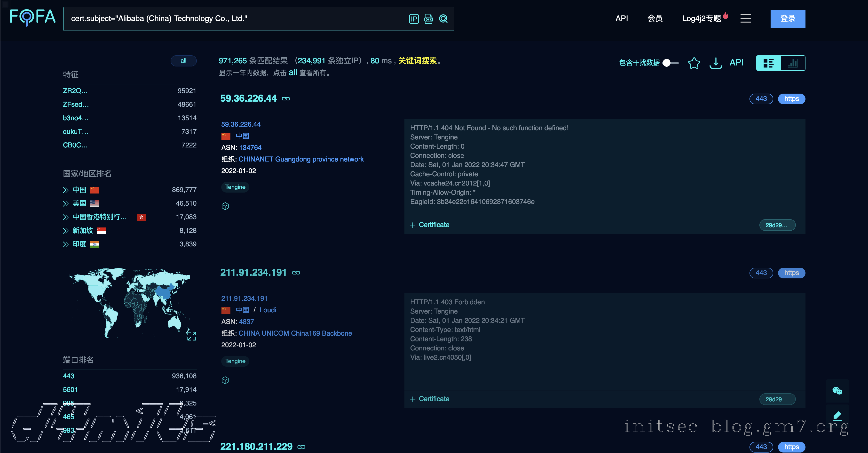868x453 pixels.
Task: Click the star favorite icon
Action: [694, 63]
